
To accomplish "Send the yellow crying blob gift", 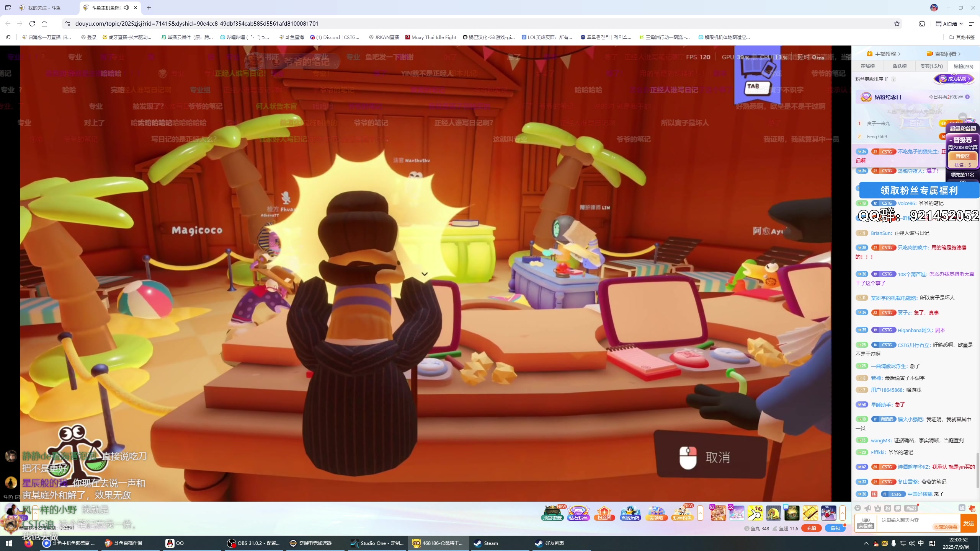I will point(773,513).
